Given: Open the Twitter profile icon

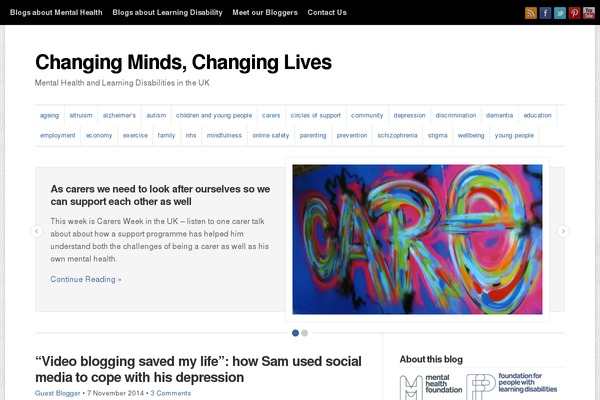Looking at the screenshot, I should click(560, 13).
